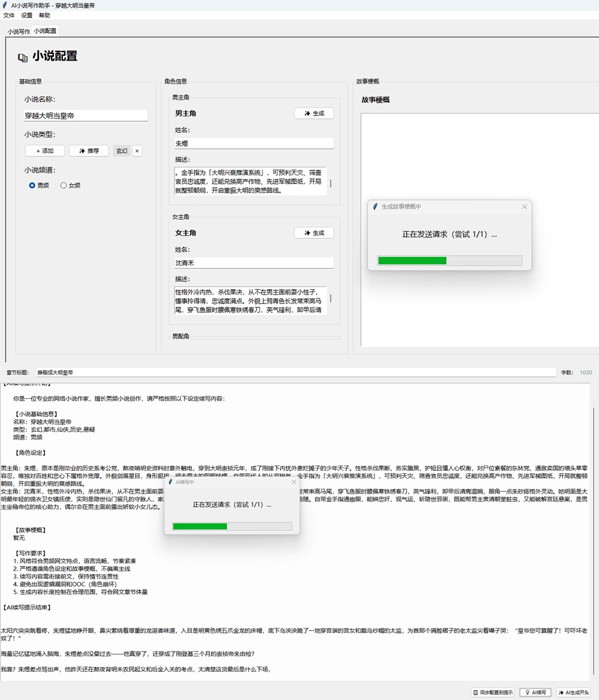Screen dimensions: 599x700
Task: Click the AI生成开头 sparkle button
Action: coord(574,692)
